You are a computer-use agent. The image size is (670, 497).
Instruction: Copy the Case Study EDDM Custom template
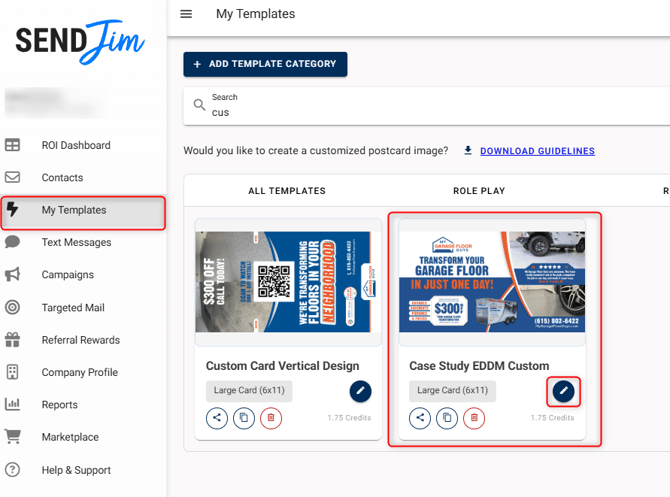click(447, 418)
